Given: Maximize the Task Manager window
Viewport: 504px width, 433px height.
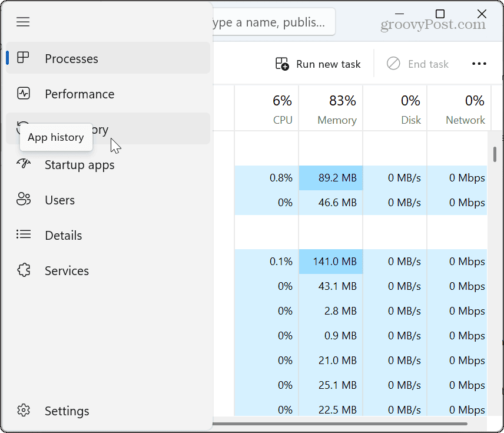Looking at the screenshot, I should pyautogui.click(x=440, y=14).
